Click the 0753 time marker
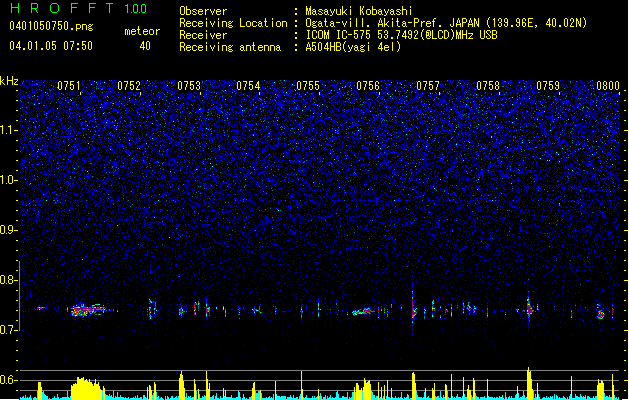629x400 pixels. point(189,86)
